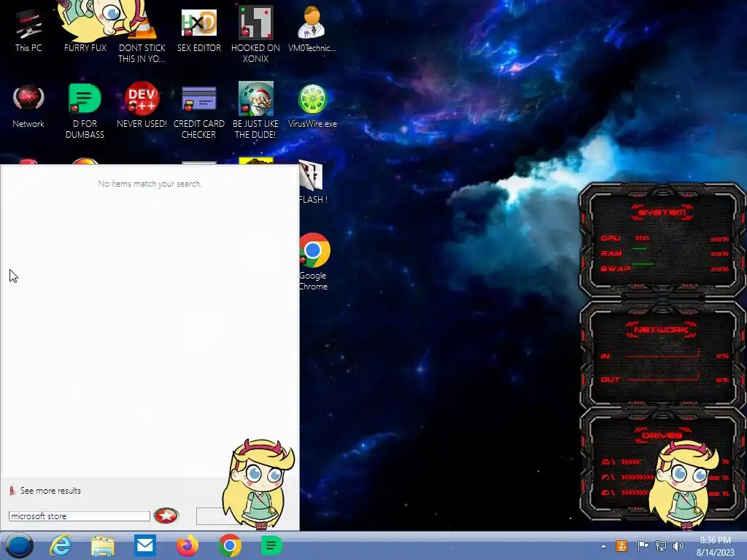Image resolution: width=747 pixels, height=560 pixels.
Task: Launch the CREDIT CARD CHECKER icon
Action: click(198, 112)
